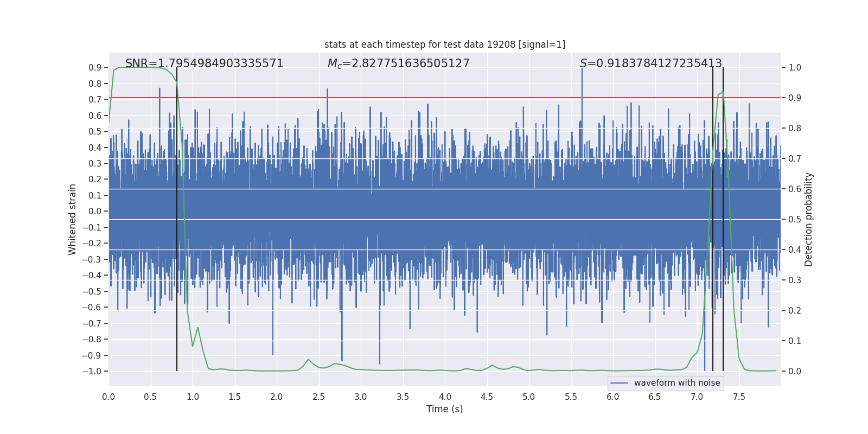The height and width of the screenshot is (434, 868).
Task: Click the 0.2 tick on the whitened strain axis
Action: (95, 180)
